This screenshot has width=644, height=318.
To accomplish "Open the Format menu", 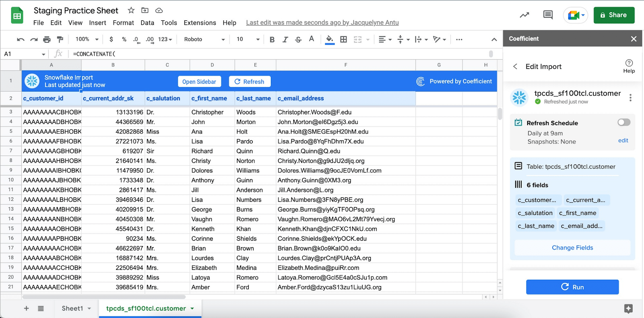I will coord(123,23).
